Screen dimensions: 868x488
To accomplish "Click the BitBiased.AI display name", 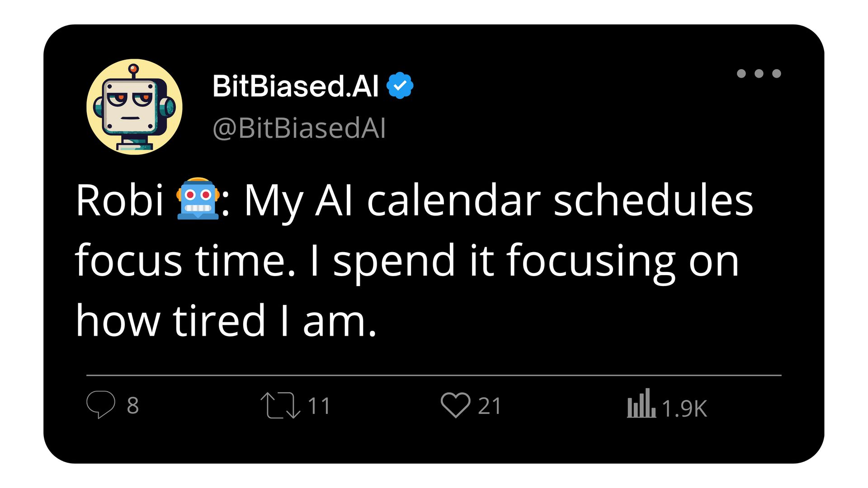I will pos(296,86).
